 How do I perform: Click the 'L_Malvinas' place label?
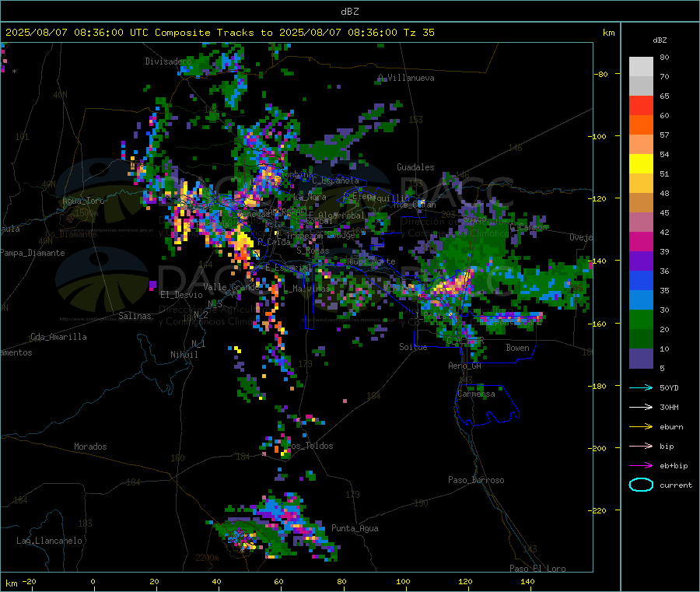pyautogui.click(x=307, y=289)
